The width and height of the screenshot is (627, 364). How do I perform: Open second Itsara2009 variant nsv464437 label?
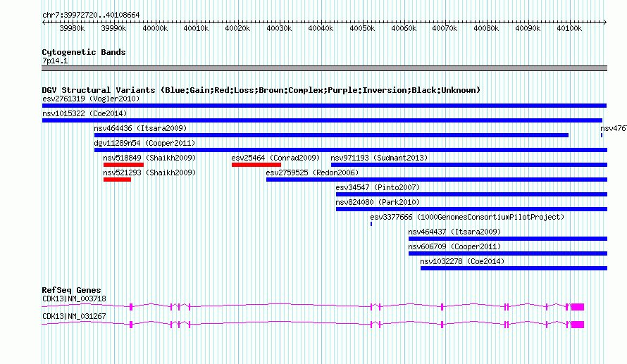(454, 232)
